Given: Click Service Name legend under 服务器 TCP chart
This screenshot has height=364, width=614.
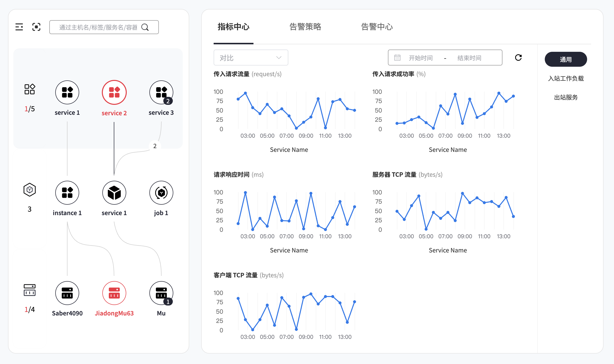Looking at the screenshot, I should click(448, 250).
